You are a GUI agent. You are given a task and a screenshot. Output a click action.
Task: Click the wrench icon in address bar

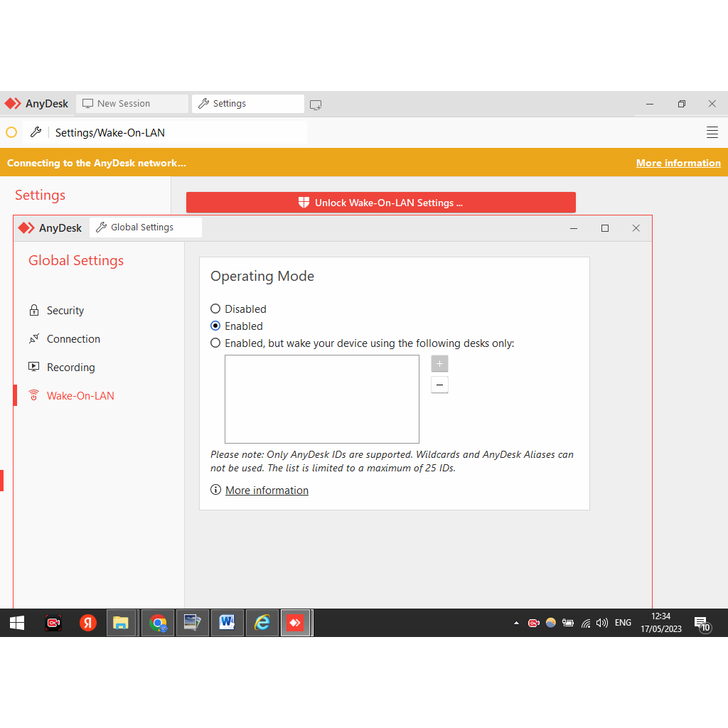(36, 132)
